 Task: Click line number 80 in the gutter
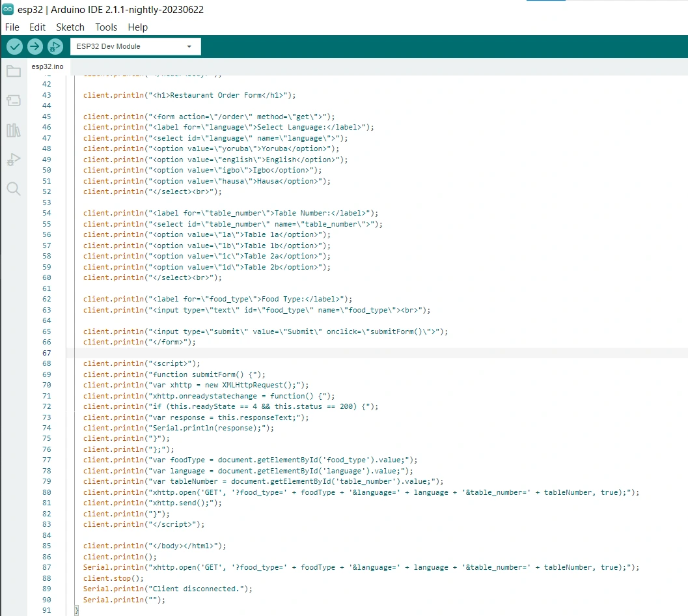[x=46, y=493]
